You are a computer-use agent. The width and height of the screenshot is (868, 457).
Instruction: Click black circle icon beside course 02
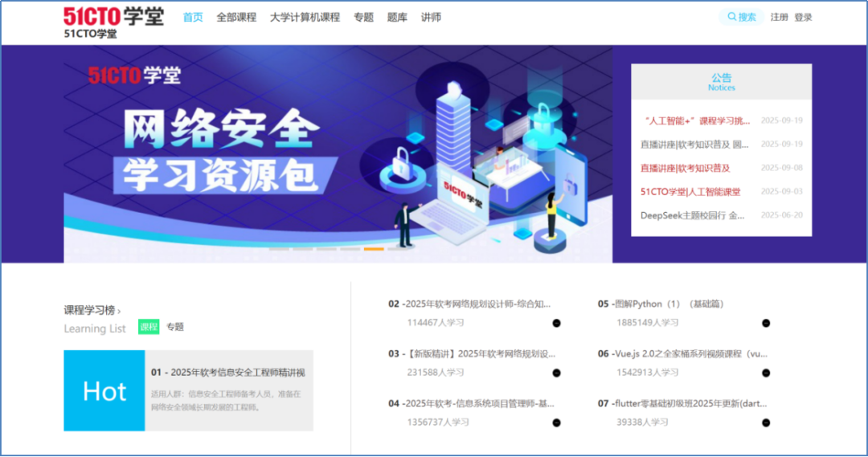click(556, 323)
